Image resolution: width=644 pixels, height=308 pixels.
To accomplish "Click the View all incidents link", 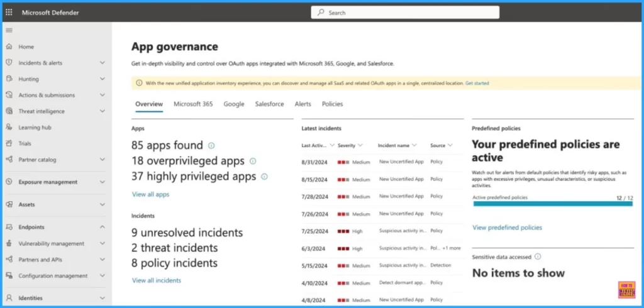I will click(x=157, y=280).
